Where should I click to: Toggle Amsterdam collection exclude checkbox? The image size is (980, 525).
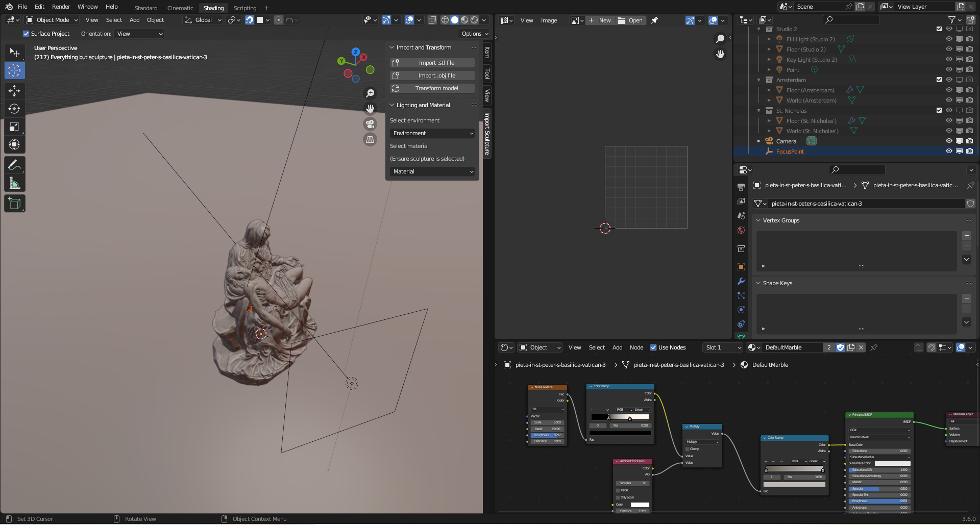pyautogui.click(x=939, y=80)
